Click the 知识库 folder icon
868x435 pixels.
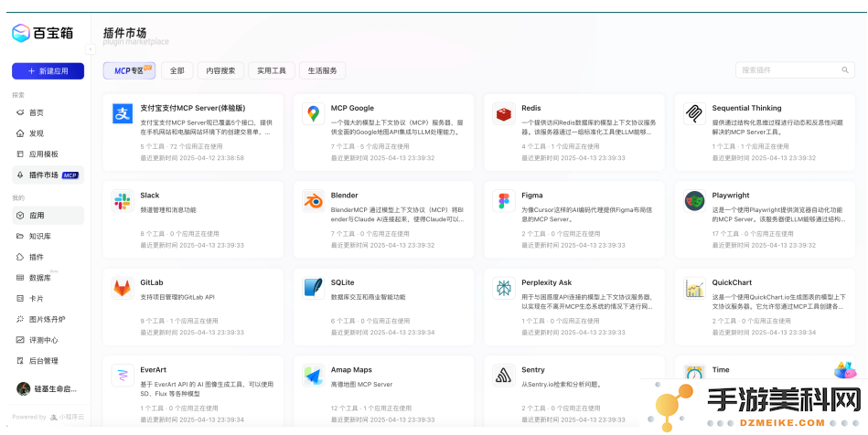pos(20,237)
